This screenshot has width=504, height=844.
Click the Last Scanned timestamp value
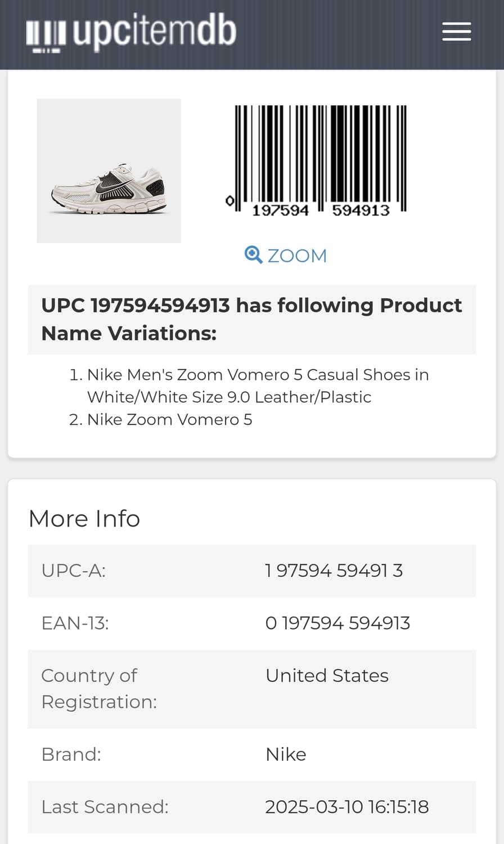point(346,807)
